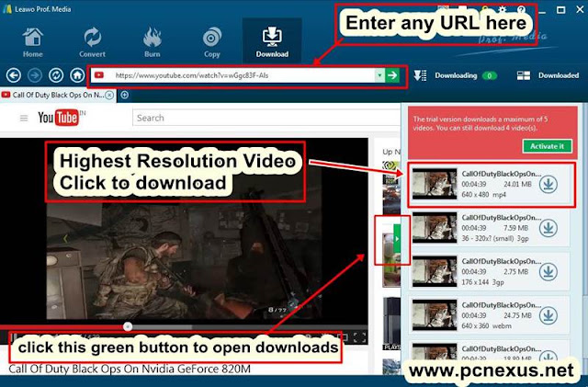Select the Download module tab
This screenshot has height=387, width=588.
272,40
